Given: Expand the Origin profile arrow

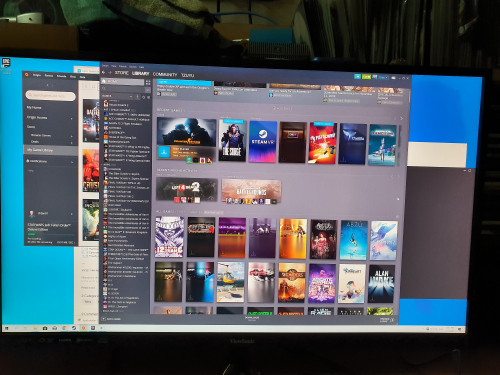Looking at the screenshot, I should pyautogui.click(x=72, y=214).
